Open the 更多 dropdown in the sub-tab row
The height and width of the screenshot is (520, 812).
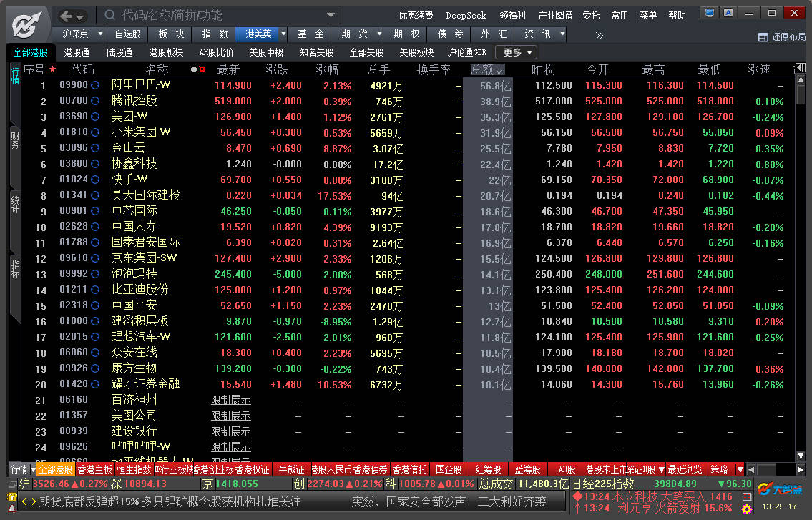pyautogui.click(x=517, y=52)
